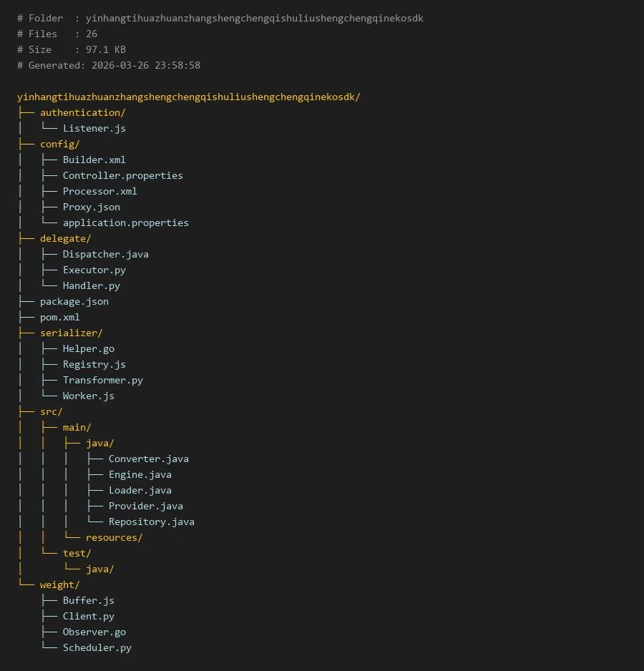
Task: Click the application.properties file
Action: click(125, 222)
